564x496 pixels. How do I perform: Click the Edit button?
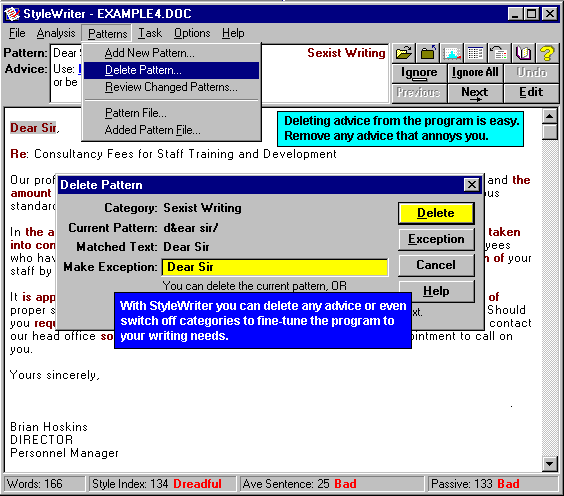[531, 93]
